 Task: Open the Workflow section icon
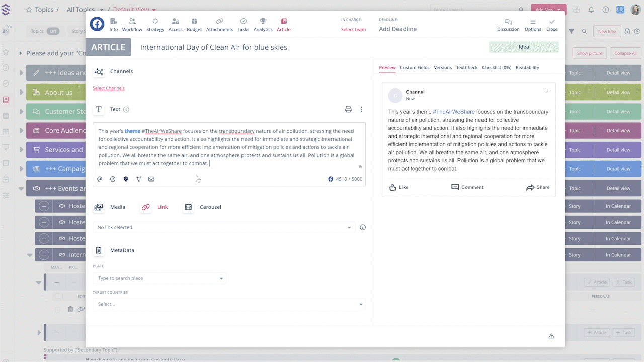tap(132, 22)
